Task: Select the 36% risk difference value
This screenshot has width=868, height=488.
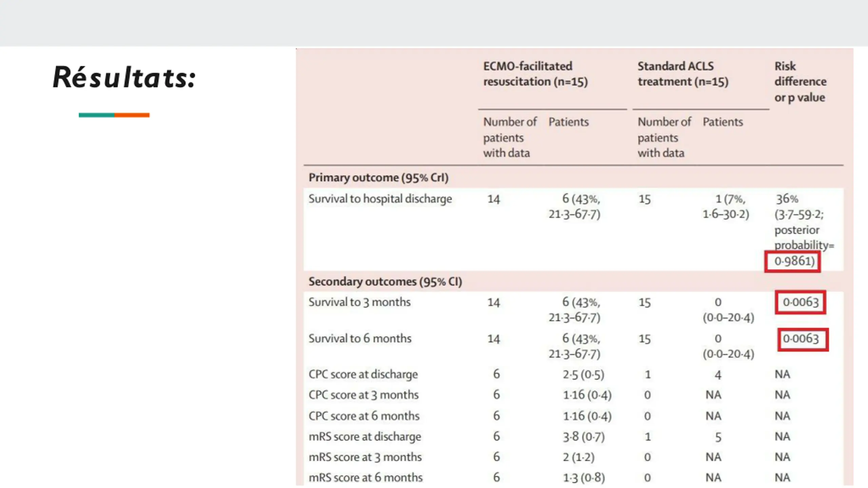Action: click(x=787, y=199)
